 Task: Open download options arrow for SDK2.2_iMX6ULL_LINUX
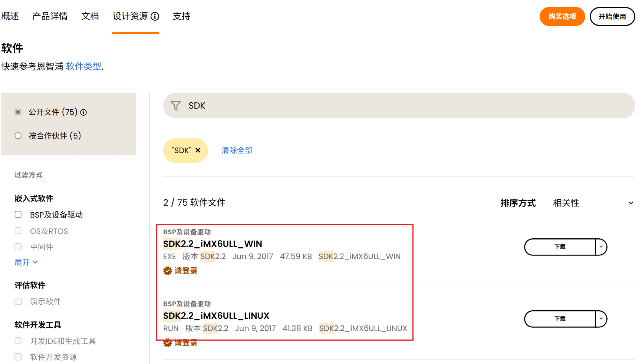pyautogui.click(x=601, y=319)
